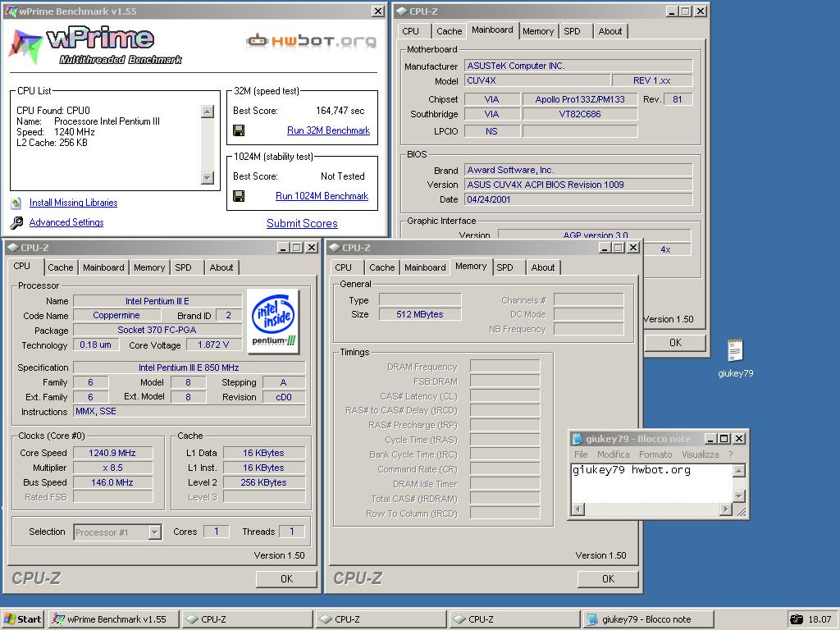Click the Specification Intel Pentium III E 850 MHz

189,367
